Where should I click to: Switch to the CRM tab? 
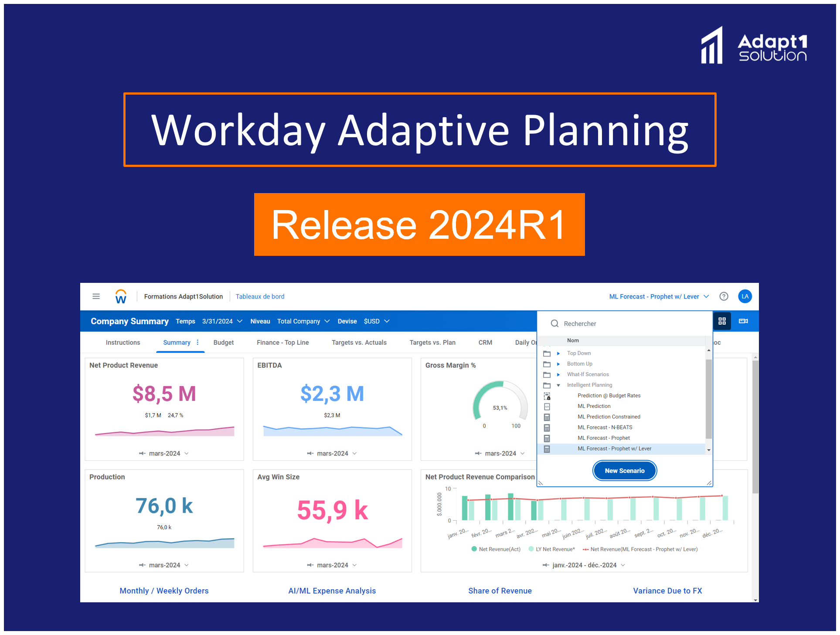(485, 343)
